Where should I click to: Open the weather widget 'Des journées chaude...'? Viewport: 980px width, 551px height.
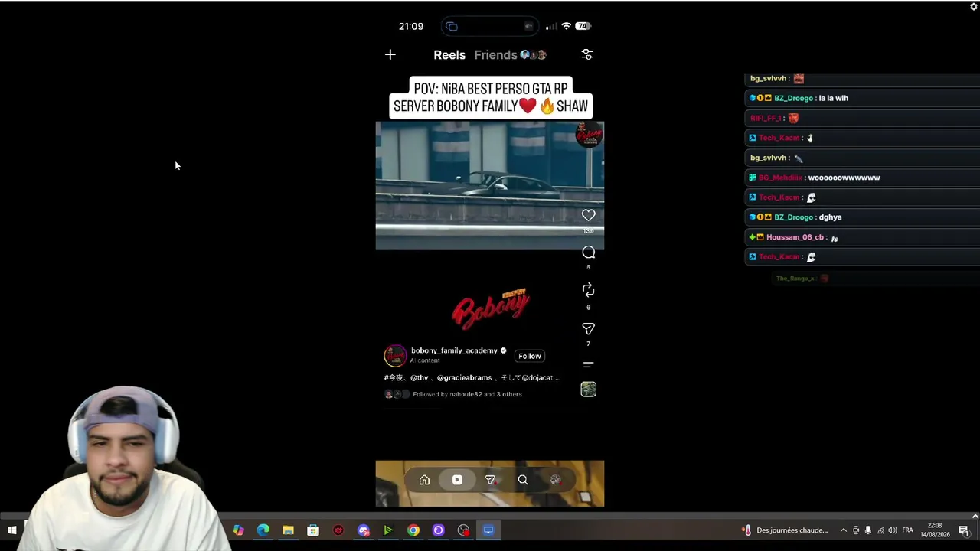coord(786,530)
